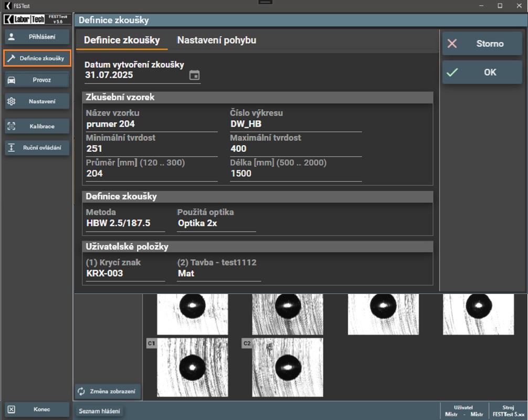Click Konec exit button
528x420 pixels.
pos(37,409)
